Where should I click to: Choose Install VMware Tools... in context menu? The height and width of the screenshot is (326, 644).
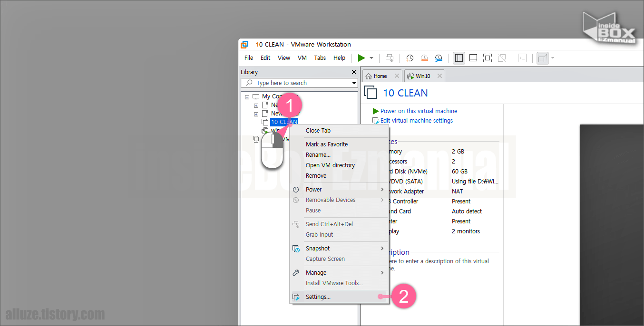(340, 283)
